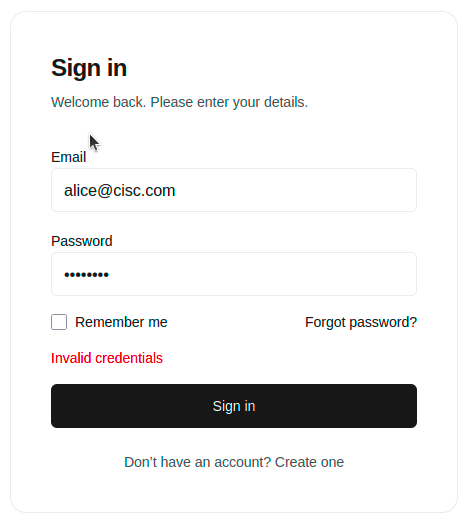Viewport: 464px width, 521px height.
Task: Follow the Create one account link
Action: (x=309, y=462)
